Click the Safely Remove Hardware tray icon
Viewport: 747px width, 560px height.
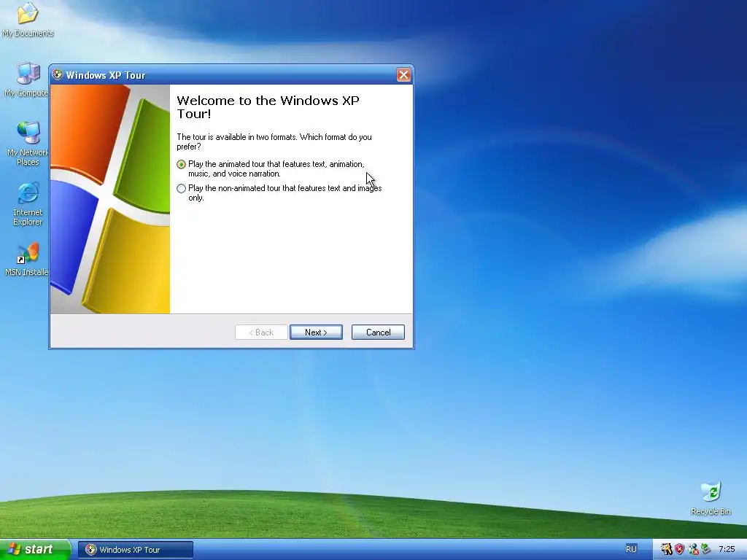tap(705, 550)
